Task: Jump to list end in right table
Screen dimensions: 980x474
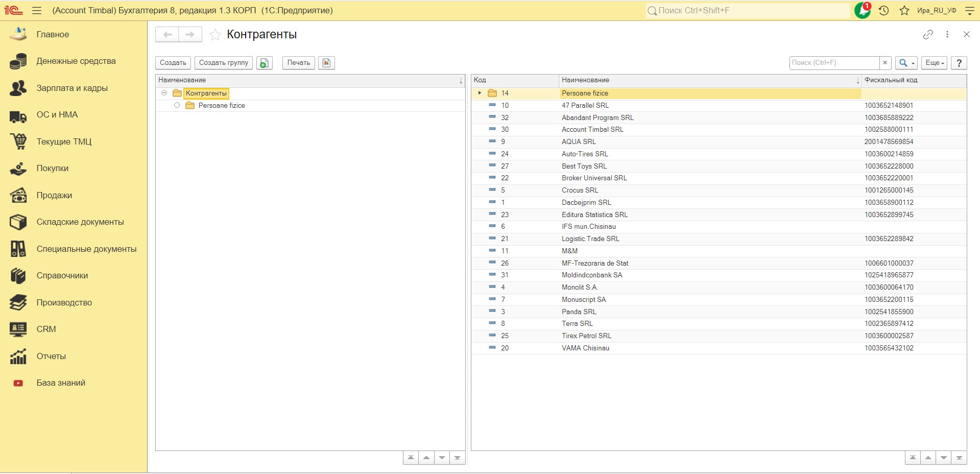Action: point(959,458)
